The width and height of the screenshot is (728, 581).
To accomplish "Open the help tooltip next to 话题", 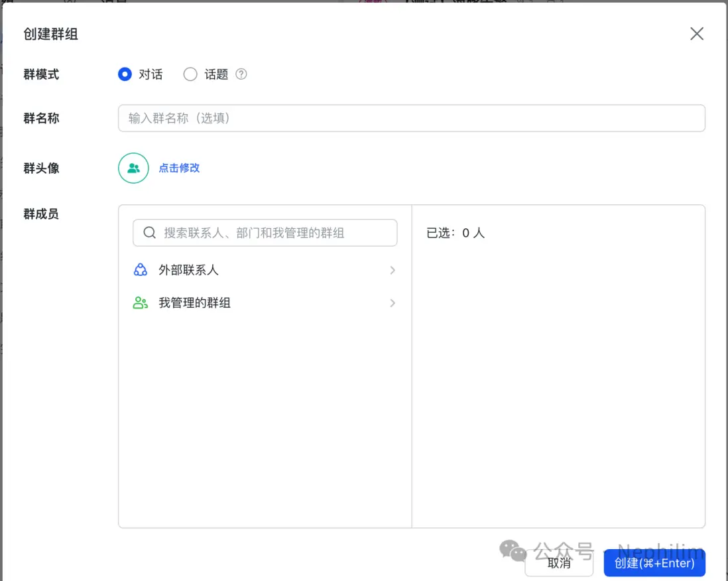I will [241, 74].
